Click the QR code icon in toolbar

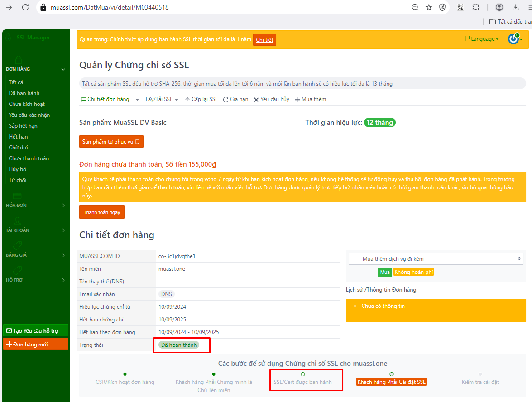460,7
